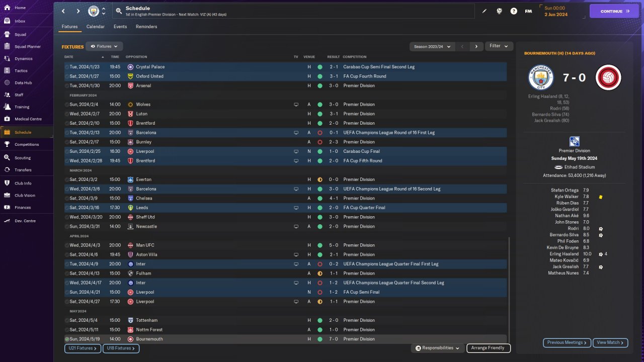Click the Continue button
Viewport: 644px width, 362px height.
pos(614,11)
